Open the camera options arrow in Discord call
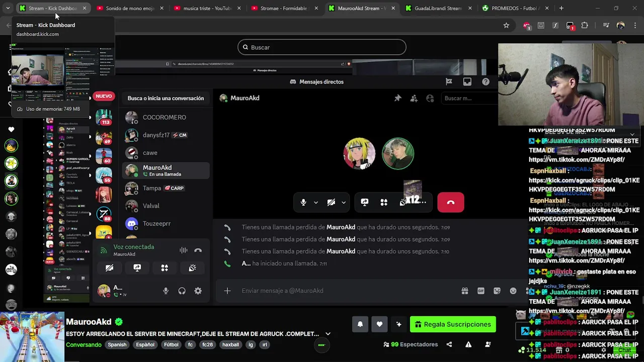Image resolution: width=644 pixels, height=362 pixels. tap(344, 202)
